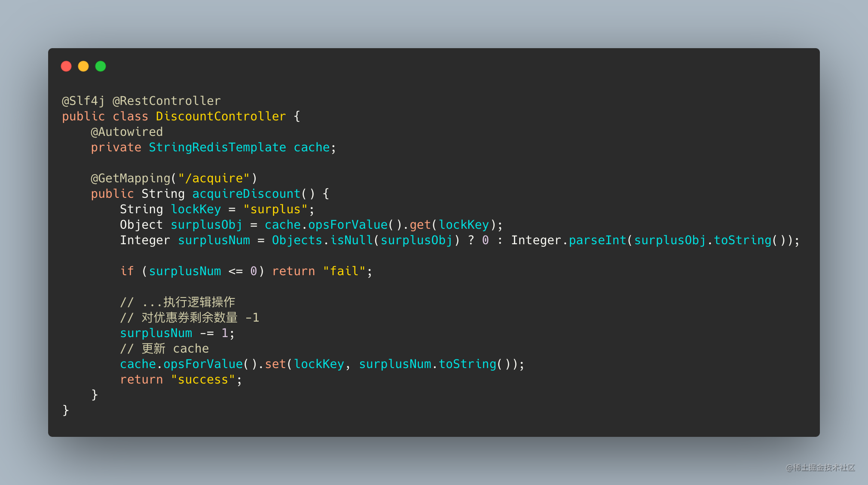
Task: Click the @RestController annotation
Action: 167,101
